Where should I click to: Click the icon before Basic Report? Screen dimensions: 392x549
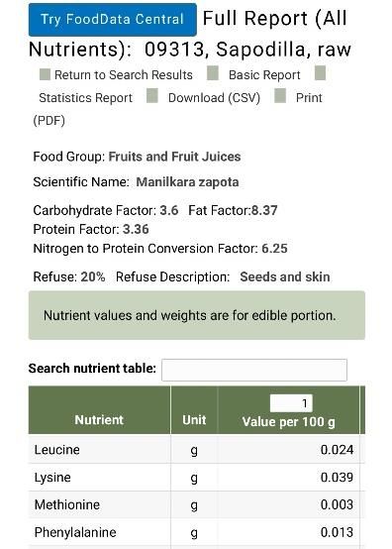213,73
